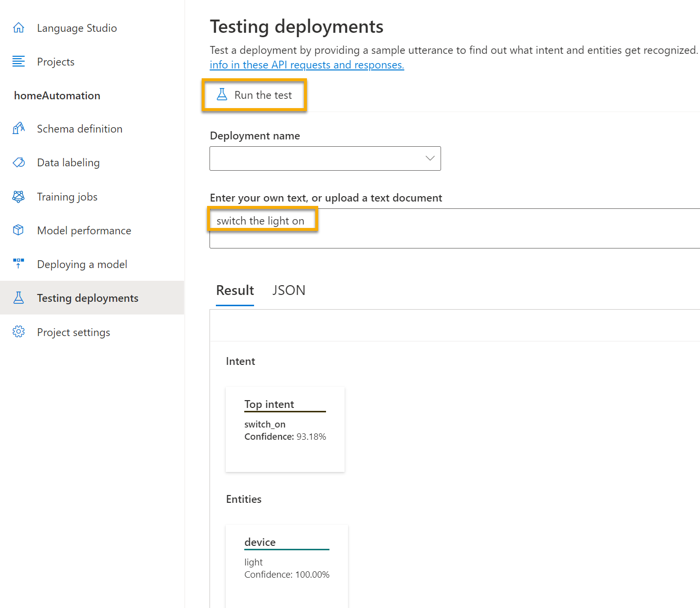Open the API requests and responses link

[x=307, y=65]
